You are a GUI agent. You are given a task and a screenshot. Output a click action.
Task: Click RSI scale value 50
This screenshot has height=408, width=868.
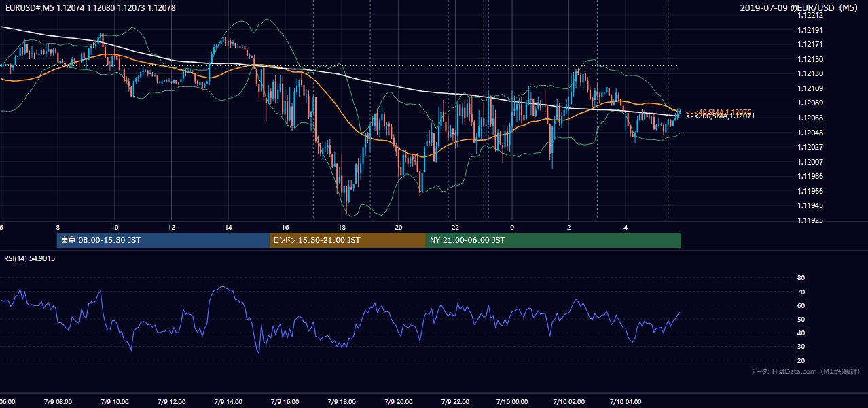[801, 319]
